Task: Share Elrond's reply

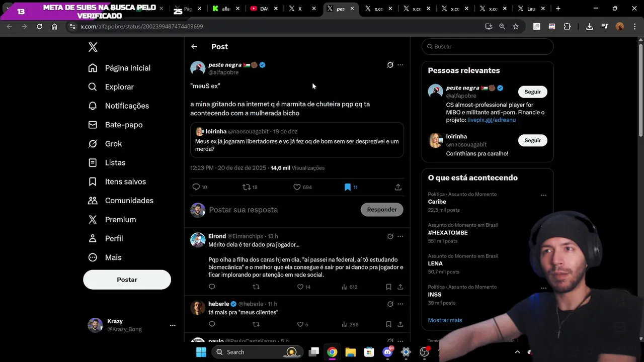Action: coord(400,287)
